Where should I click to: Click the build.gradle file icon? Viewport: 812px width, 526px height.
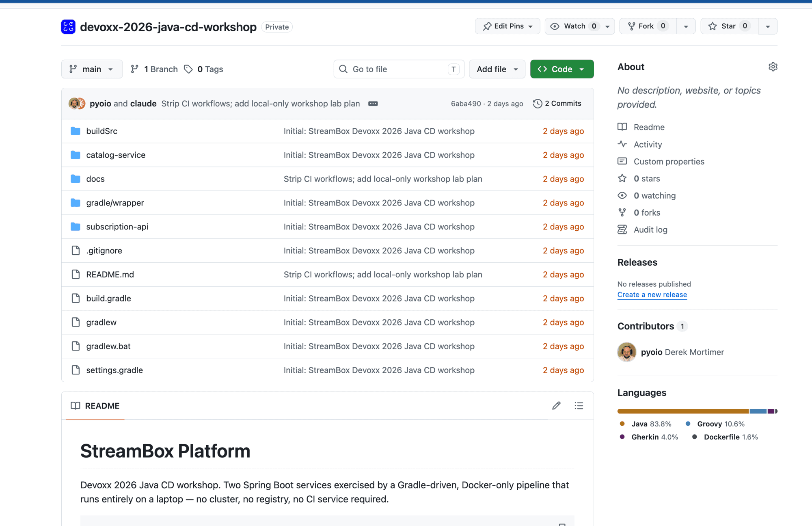pyautogui.click(x=76, y=298)
